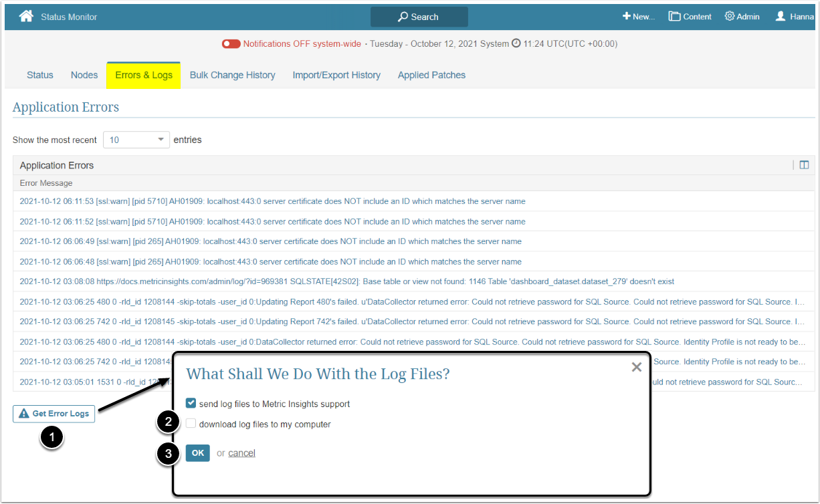Click the cancel link in dialog
Screen dimensions: 820x504
tap(241, 453)
